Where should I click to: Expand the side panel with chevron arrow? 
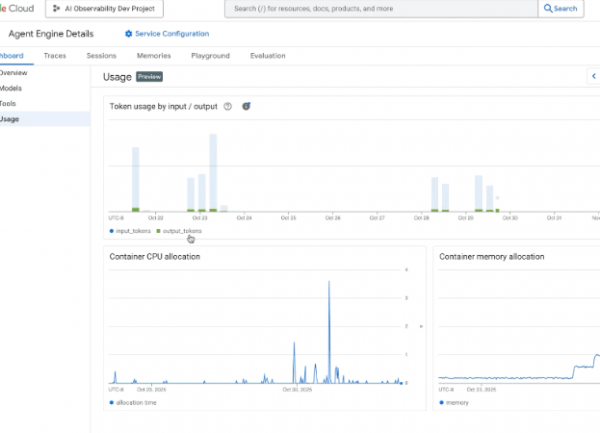tap(593, 76)
